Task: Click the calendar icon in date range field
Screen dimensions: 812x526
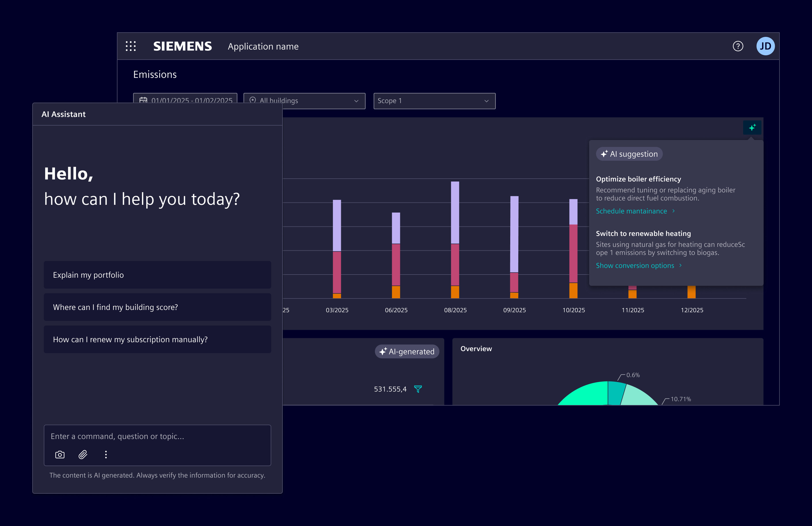Action: [143, 100]
